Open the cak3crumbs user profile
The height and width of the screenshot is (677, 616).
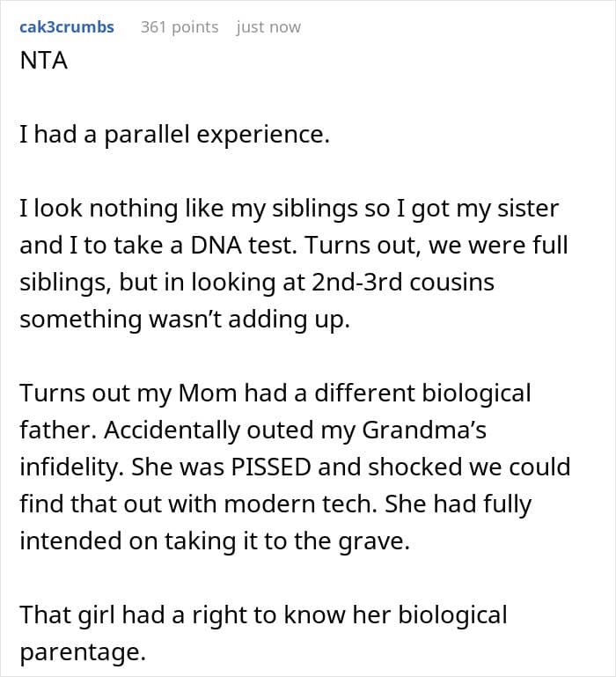coord(67,27)
